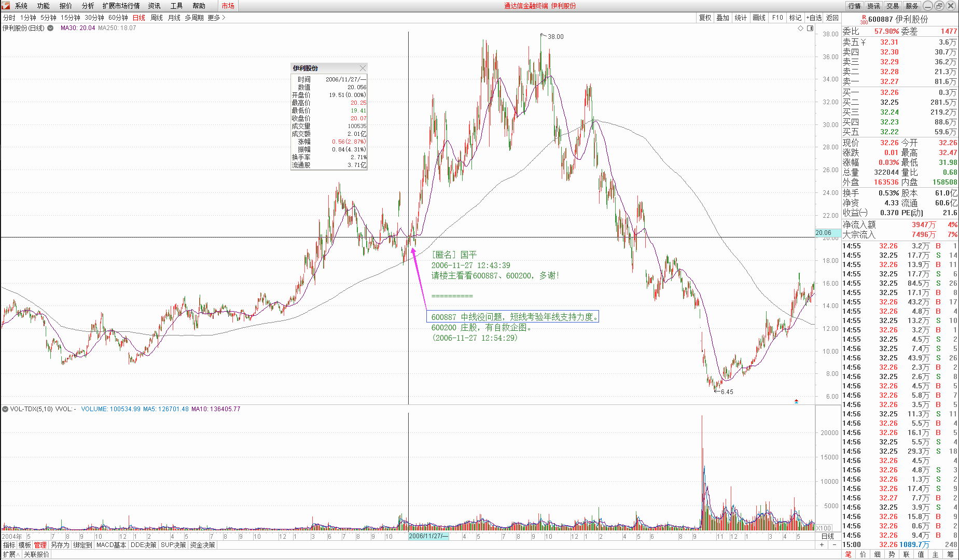The height and width of the screenshot is (560, 959).
Task: Click the minus zoom-out button below chart
Action: 834,545
